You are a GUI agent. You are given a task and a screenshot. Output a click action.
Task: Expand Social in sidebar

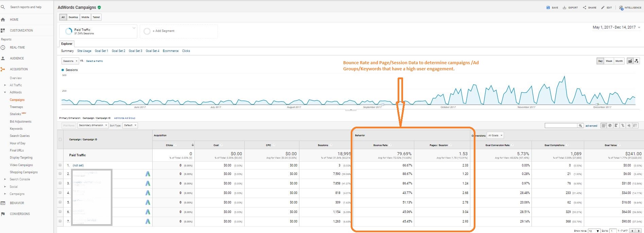coord(5,187)
